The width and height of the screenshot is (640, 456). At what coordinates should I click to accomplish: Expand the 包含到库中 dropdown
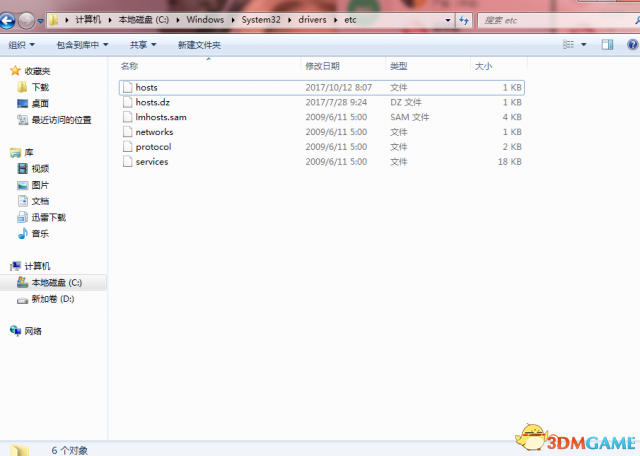tap(82, 45)
